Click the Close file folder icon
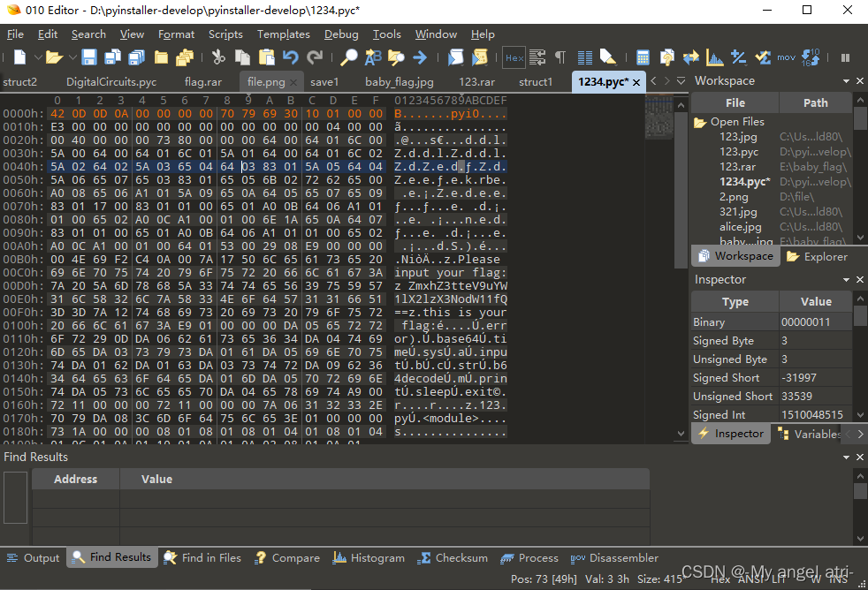This screenshot has height=590, width=868. tap(161, 57)
